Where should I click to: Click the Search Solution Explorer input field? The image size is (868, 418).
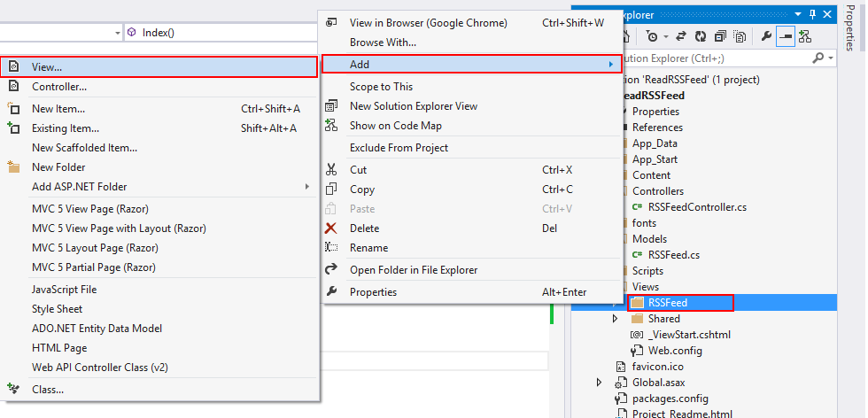tap(709, 58)
